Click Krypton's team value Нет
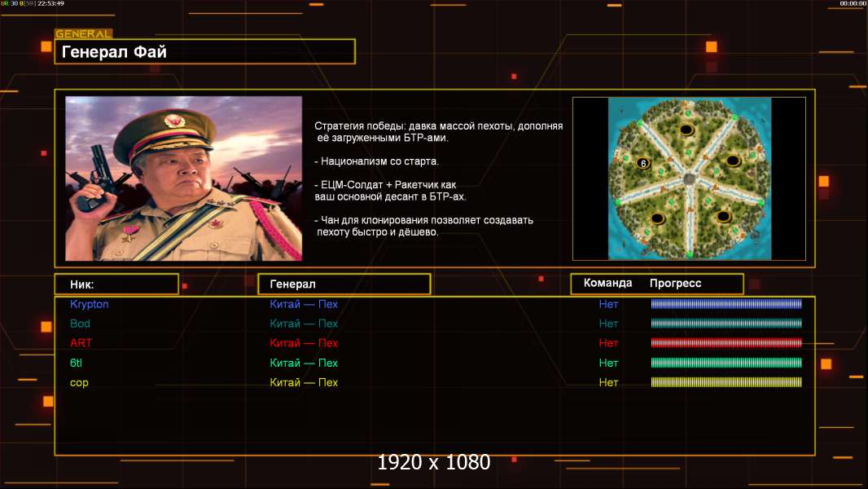This screenshot has height=489, width=868. click(x=608, y=304)
